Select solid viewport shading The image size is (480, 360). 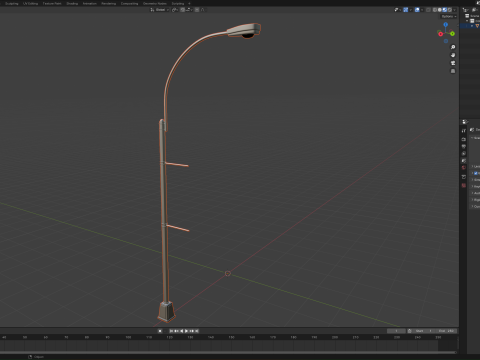pyautogui.click(x=440, y=10)
